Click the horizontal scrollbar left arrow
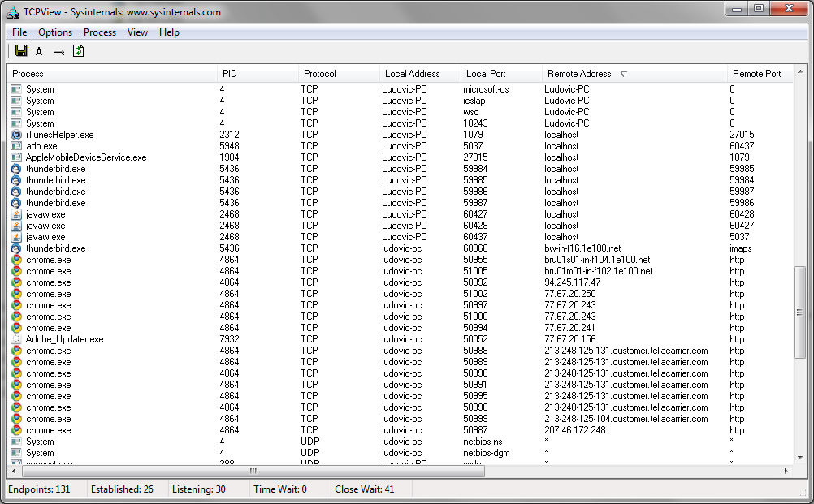Image resolution: width=814 pixels, height=504 pixels. tap(14, 471)
